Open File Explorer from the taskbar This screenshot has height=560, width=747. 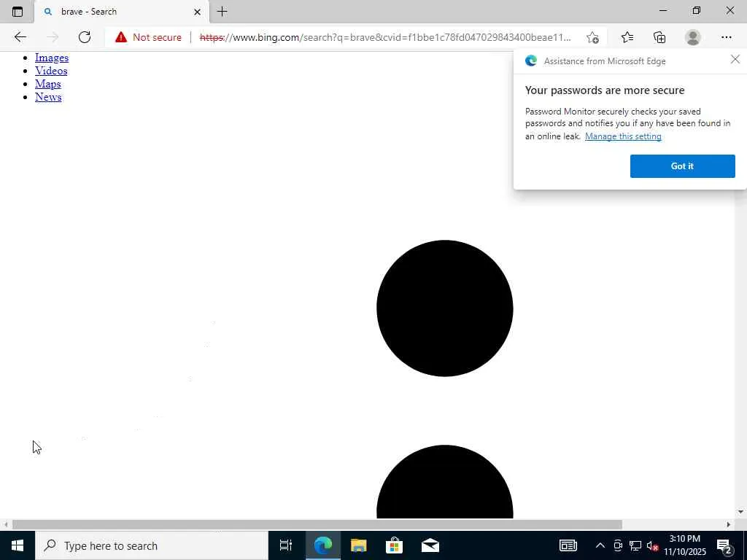(358, 545)
